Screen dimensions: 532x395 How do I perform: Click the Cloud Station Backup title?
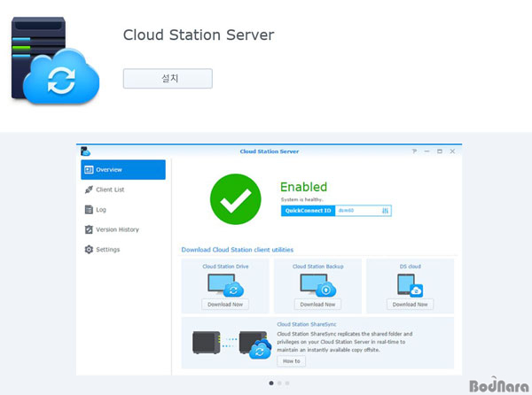(x=318, y=267)
